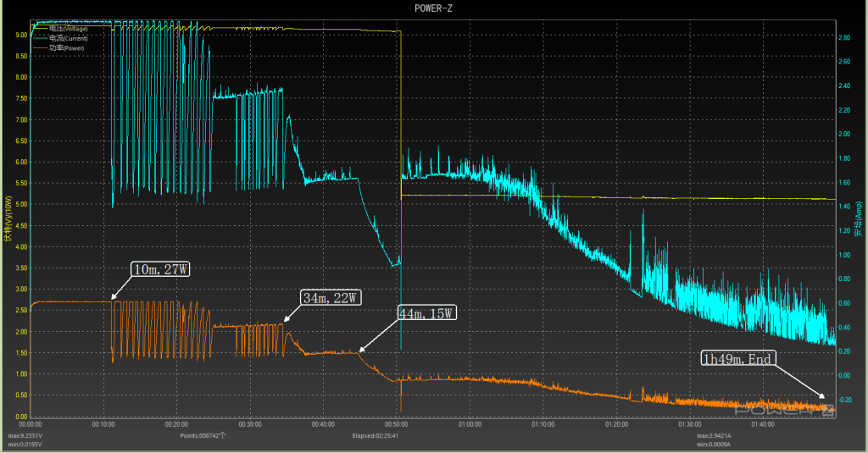Click the -0.20 ampere axis tick

(x=845, y=400)
